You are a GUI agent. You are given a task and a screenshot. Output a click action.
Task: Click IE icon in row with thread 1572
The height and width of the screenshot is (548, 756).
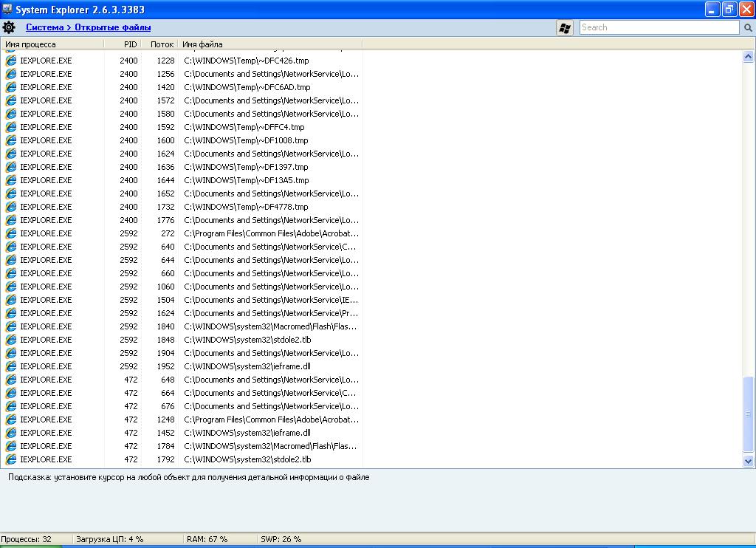(10, 100)
